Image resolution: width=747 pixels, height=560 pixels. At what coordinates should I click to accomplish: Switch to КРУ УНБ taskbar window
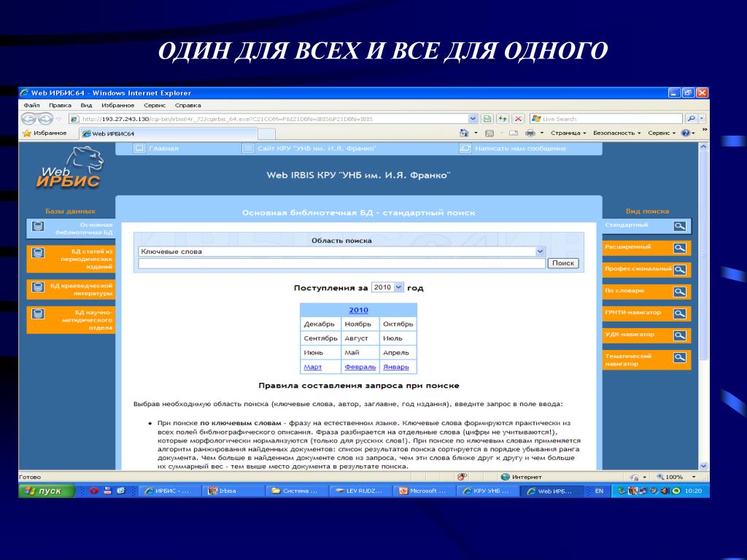[x=488, y=491]
